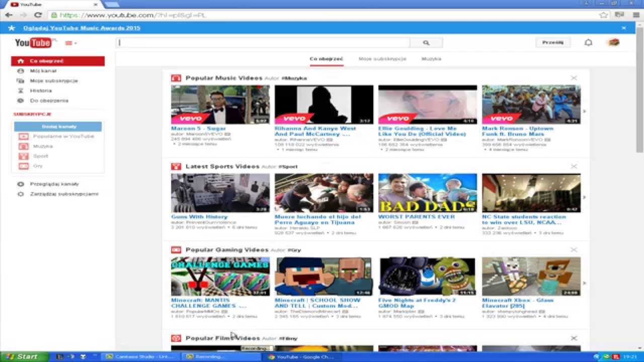Show the next videos in the Latest Sports row
Image resolution: width=644 pixels, height=362 pixels.
[x=584, y=197]
